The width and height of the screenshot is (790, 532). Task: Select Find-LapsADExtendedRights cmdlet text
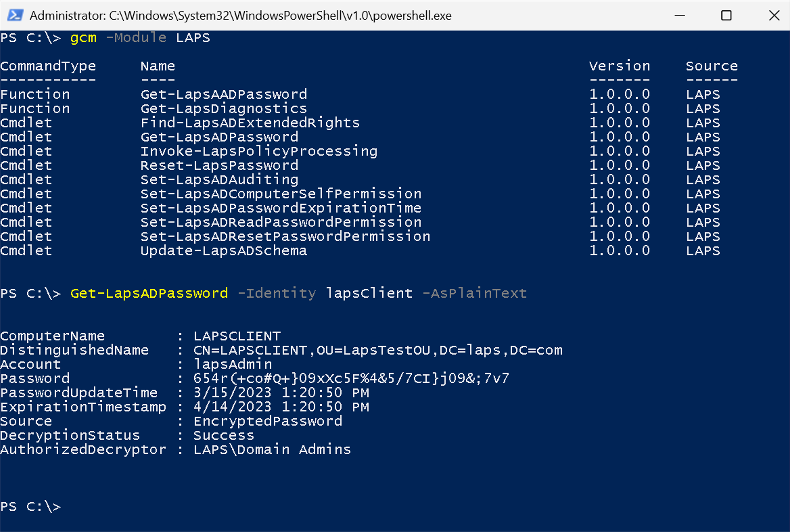(x=250, y=123)
